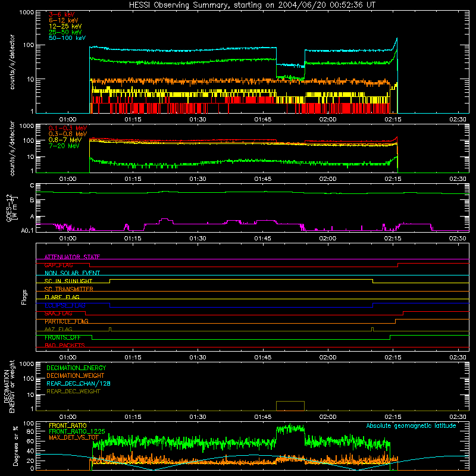The height and width of the screenshot is (476, 476).
Task: Select the MAX_DET_VS_TOT legend label
Action: [x=74, y=437]
